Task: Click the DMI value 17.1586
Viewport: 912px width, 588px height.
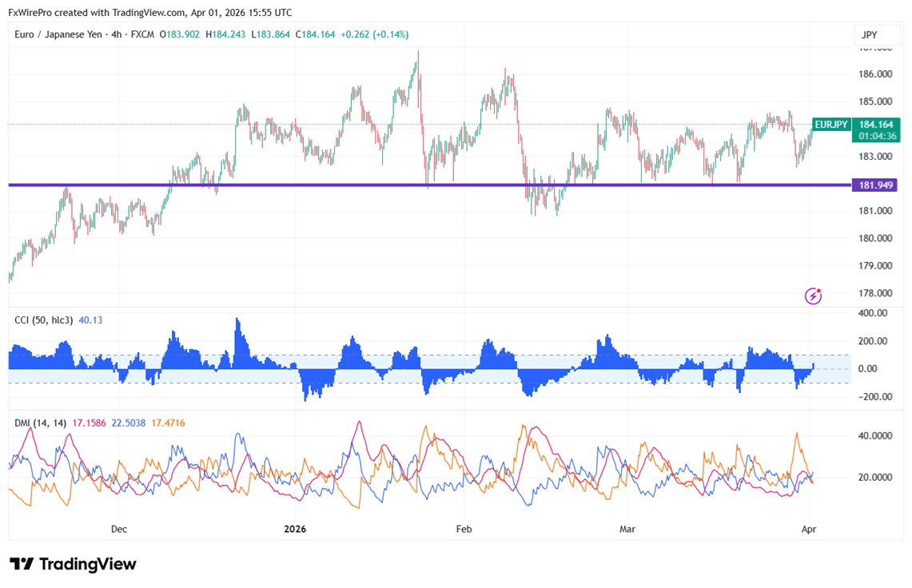Action: 89,423
